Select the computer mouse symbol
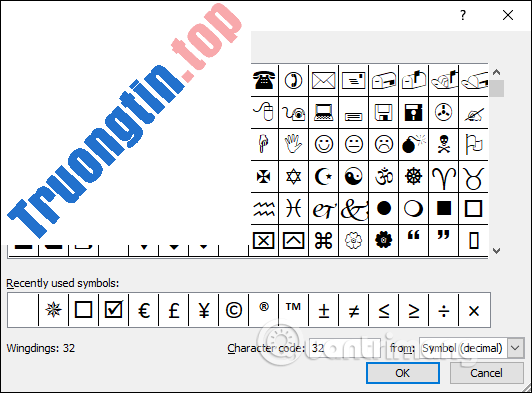532x393 pixels. coord(264,112)
